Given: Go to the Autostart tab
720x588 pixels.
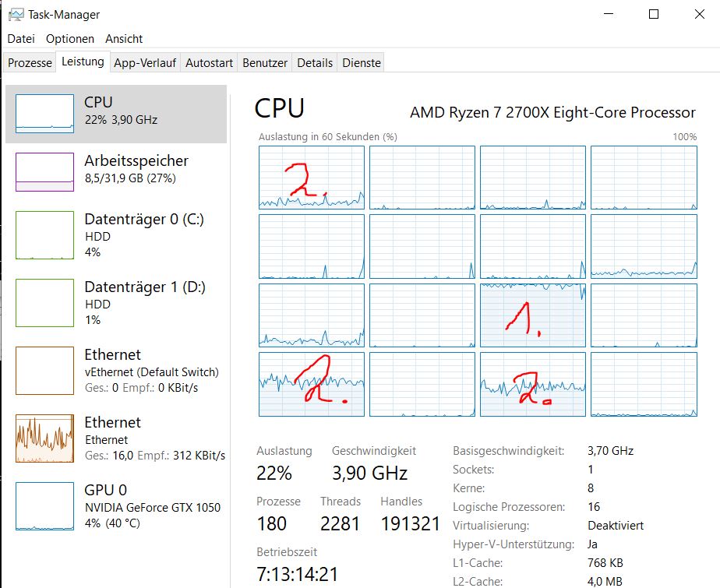Looking at the screenshot, I should [x=209, y=63].
